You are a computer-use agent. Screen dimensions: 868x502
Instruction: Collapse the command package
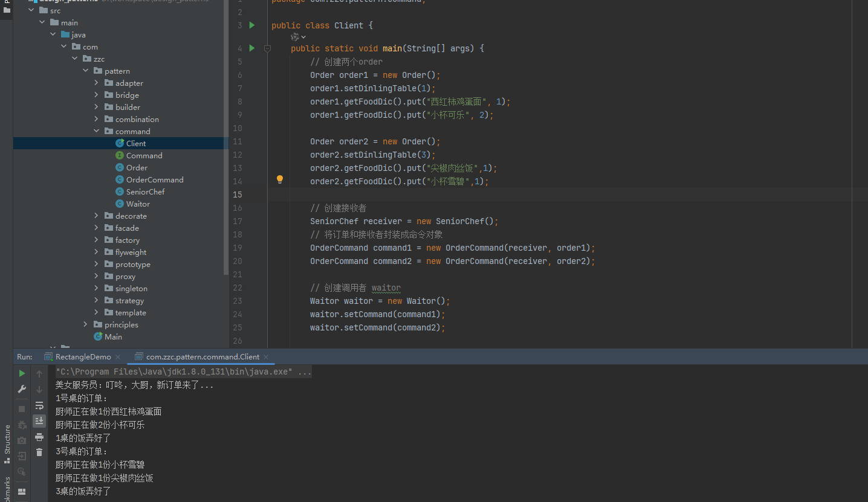tap(96, 131)
